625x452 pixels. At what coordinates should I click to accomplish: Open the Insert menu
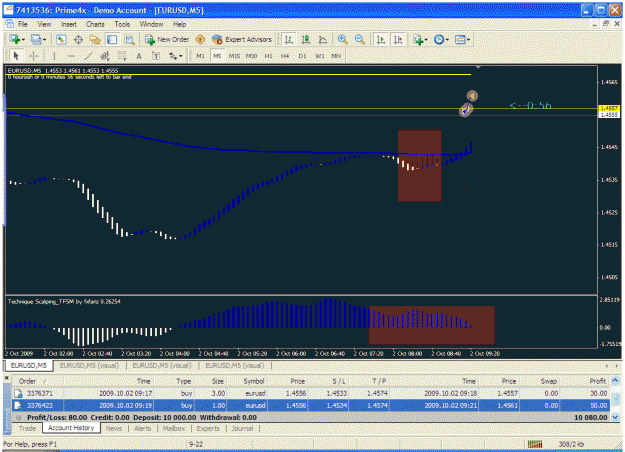click(69, 24)
